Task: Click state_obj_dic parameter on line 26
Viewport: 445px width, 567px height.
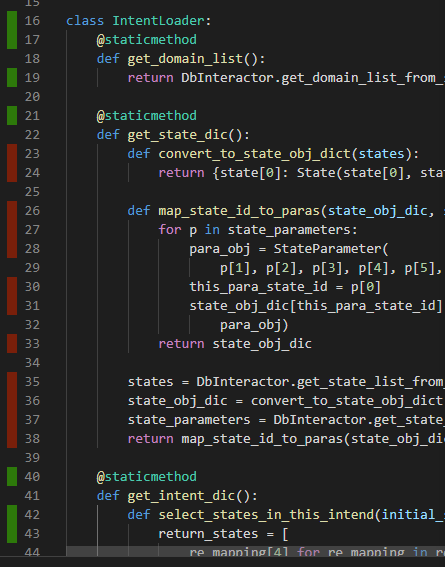Action: coord(377,210)
